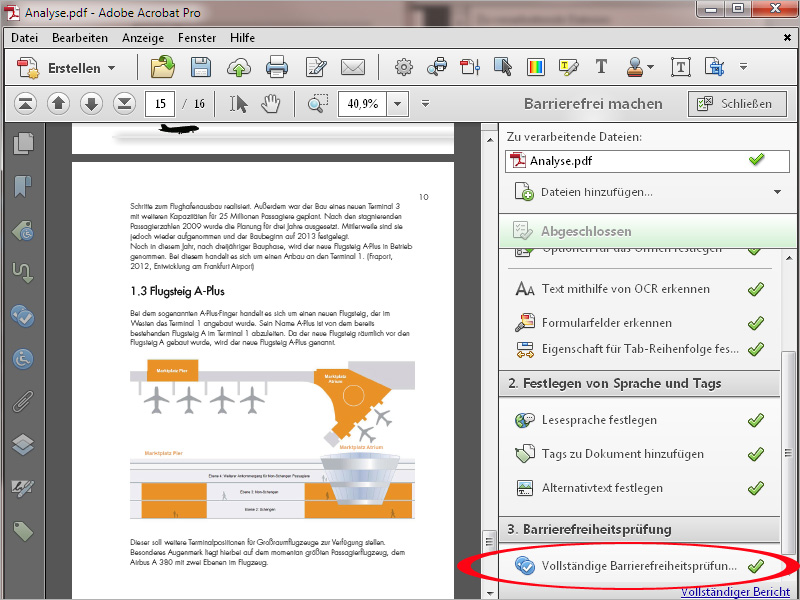This screenshot has height=600, width=800.
Task: Click the page properties icon with slider
Action: (470, 67)
